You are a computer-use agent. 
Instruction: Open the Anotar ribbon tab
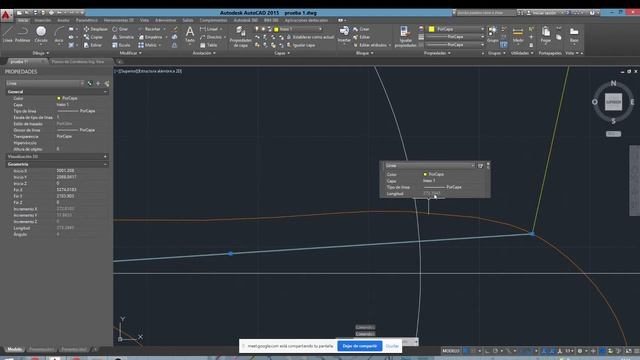[63, 20]
